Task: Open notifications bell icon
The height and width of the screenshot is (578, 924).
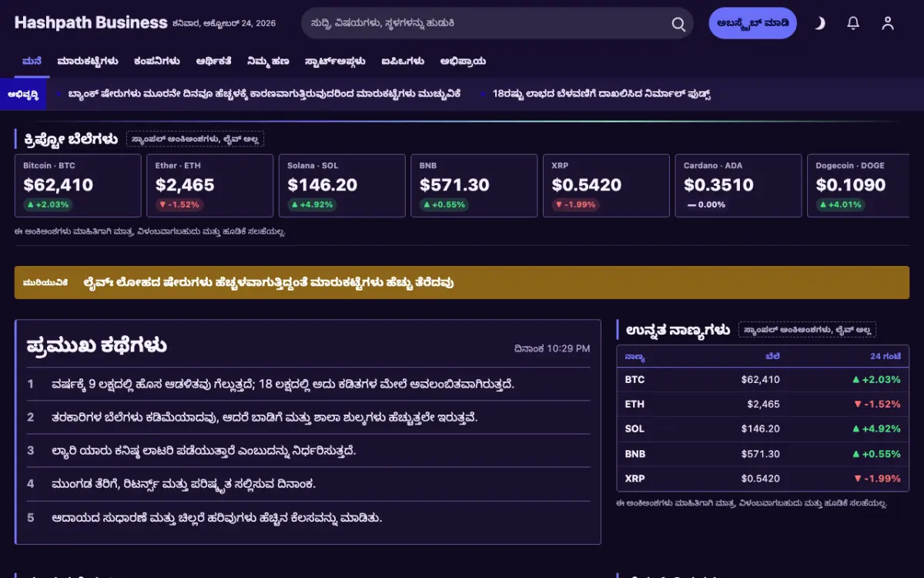Action: pos(853,23)
